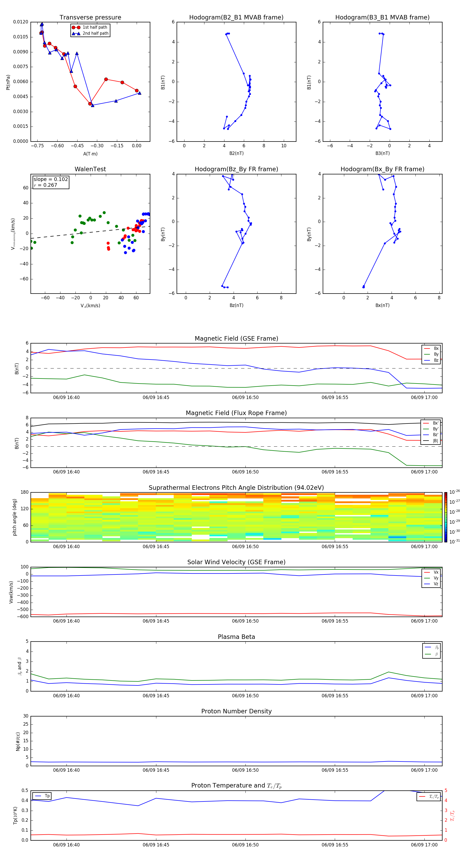Click the 'Proton Number Density' plot title
This screenshot has width=473, height=868.
(x=236, y=711)
